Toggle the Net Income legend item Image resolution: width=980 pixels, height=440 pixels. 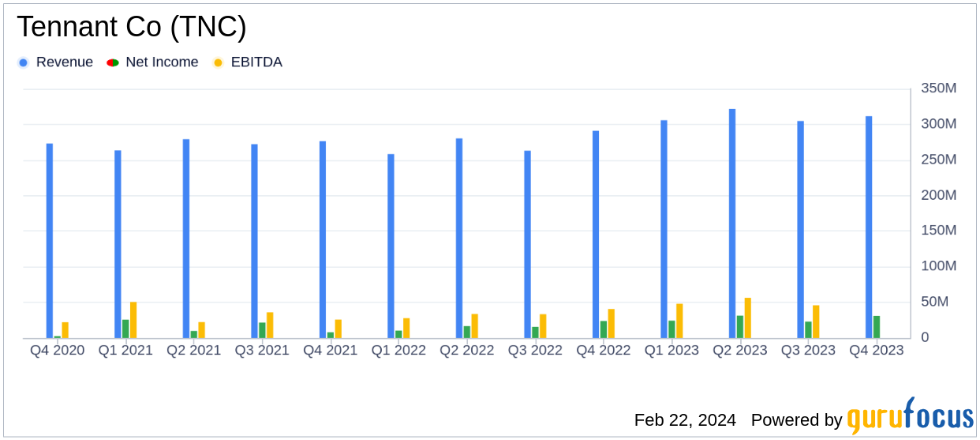pos(152,62)
